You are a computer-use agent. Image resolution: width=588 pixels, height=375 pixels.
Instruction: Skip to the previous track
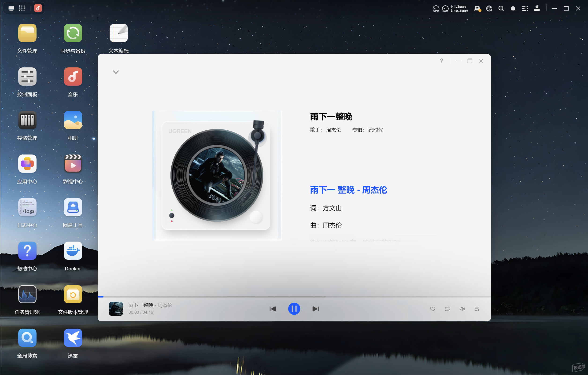coord(273,309)
